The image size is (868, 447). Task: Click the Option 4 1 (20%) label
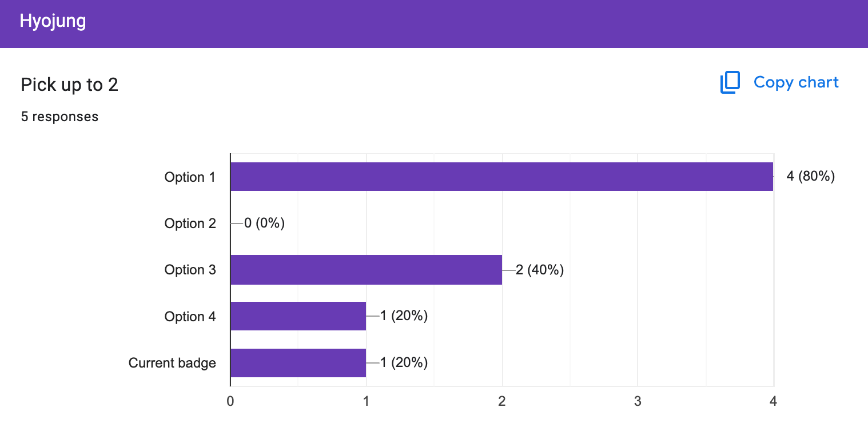(x=404, y=316)
